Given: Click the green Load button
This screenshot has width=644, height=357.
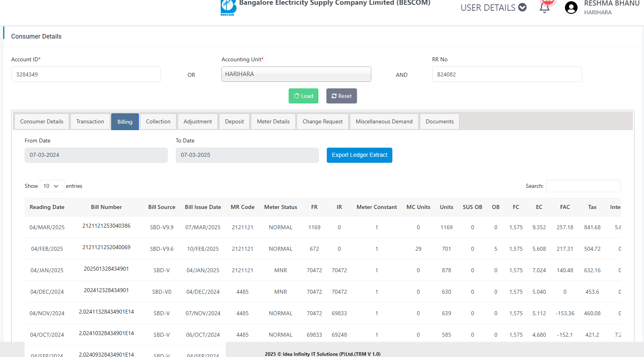Looking at the screenshot, I should point(303,96).
